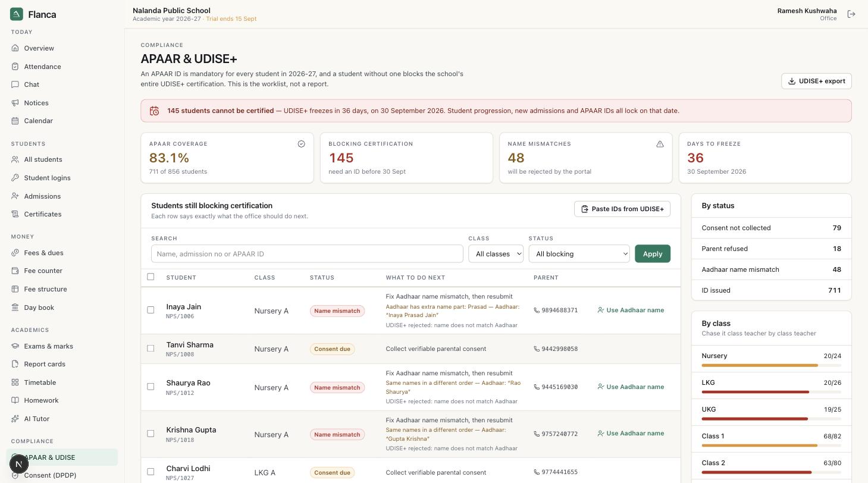Click the warning icon on Name Mismatches card

pyautogui.click(x=660, y=144)
